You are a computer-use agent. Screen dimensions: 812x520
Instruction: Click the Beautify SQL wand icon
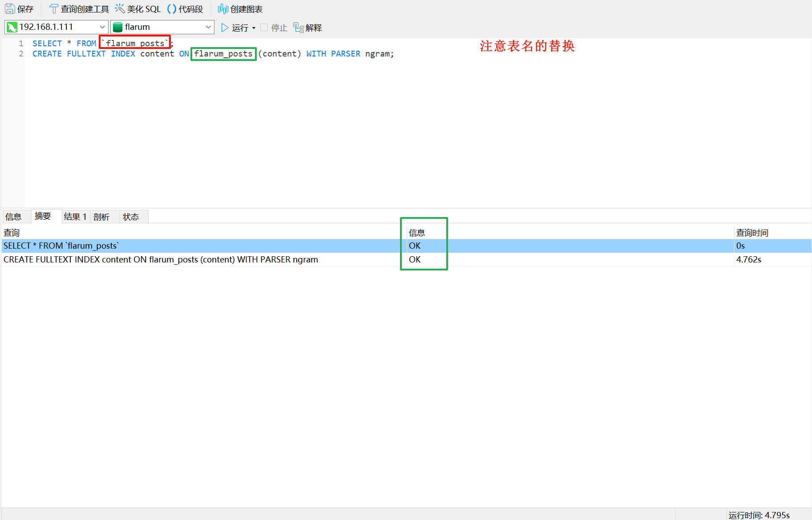[120, 9]
